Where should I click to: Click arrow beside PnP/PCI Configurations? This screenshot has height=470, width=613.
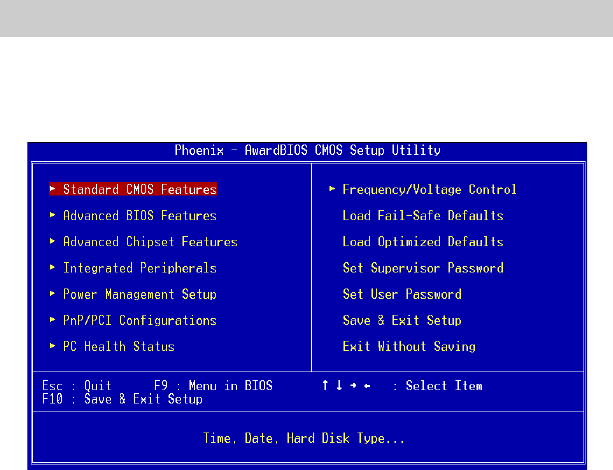tap(52, 319)
